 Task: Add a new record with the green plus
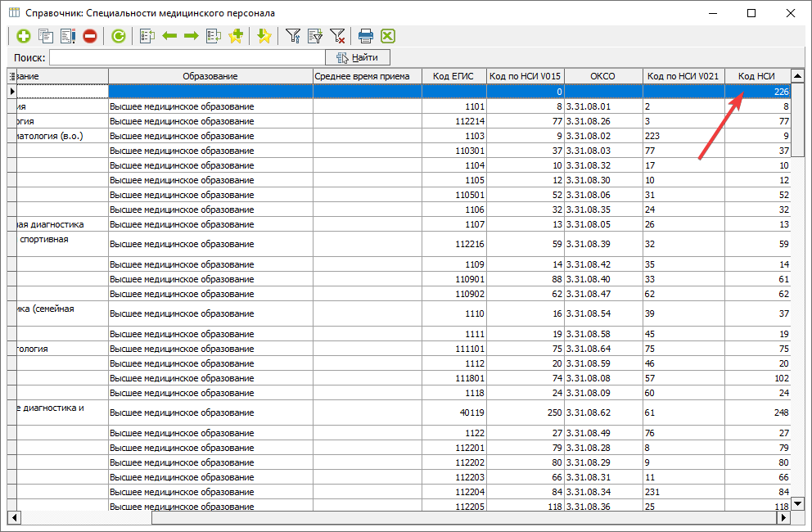pos(23,36)
